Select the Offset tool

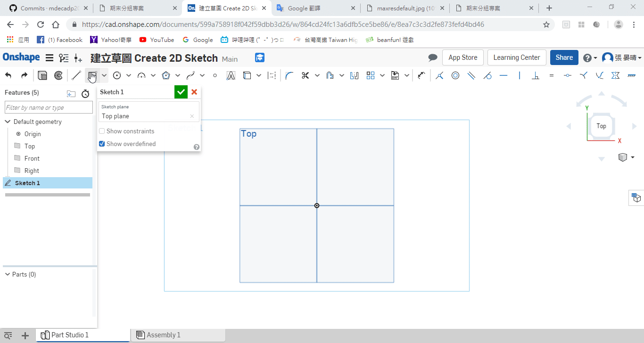pyautogui.click(x=330, y=75)
